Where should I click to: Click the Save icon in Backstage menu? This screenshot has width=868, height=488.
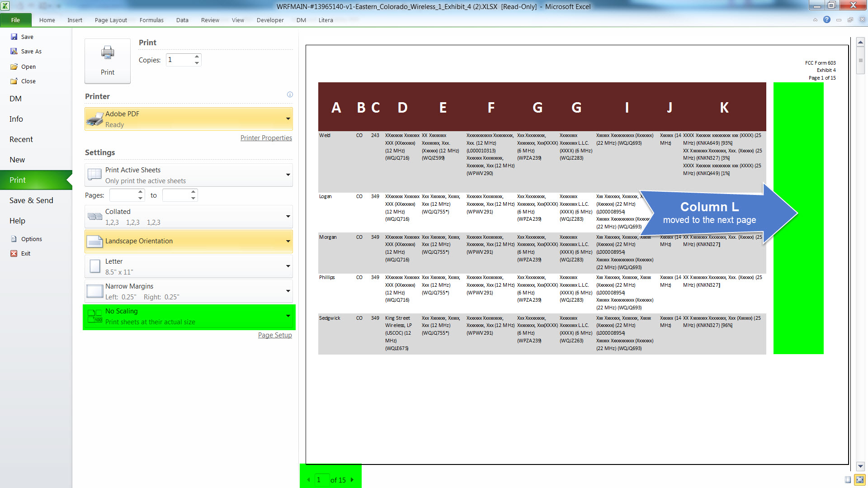[x=14, y=37]
